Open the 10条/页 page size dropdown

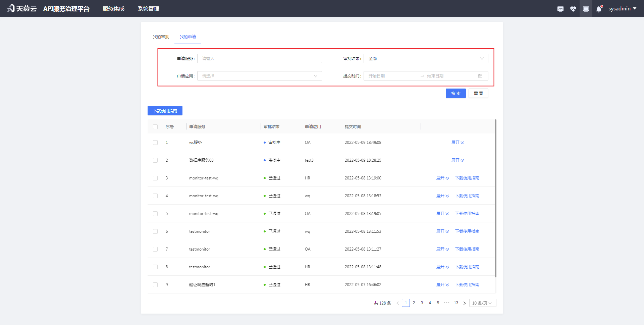click(x=482, y=303)
